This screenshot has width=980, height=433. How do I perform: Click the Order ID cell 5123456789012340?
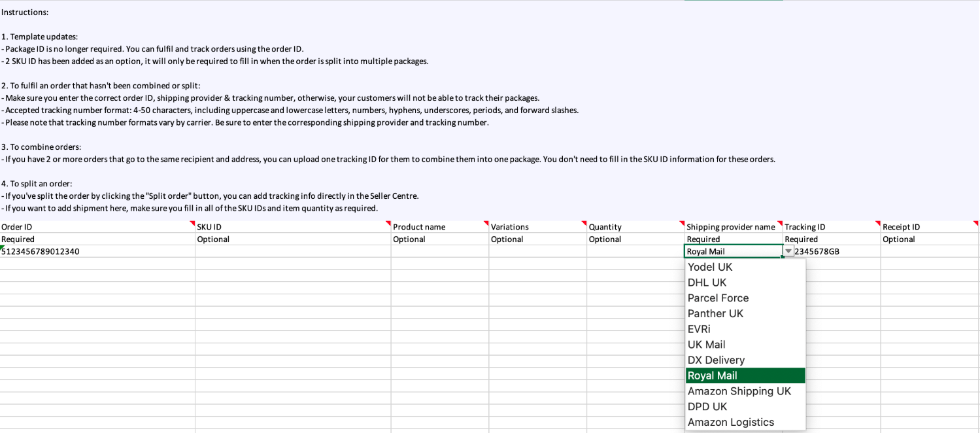97,251
